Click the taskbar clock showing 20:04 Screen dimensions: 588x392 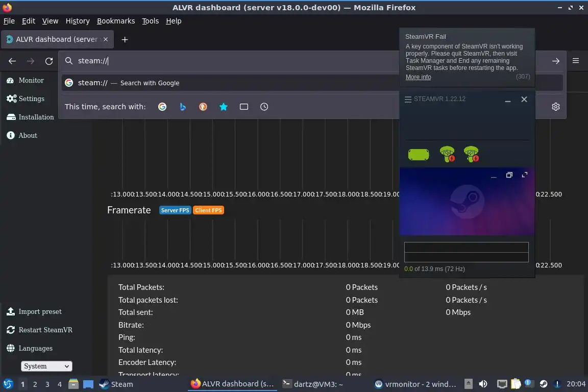(576, 384)
